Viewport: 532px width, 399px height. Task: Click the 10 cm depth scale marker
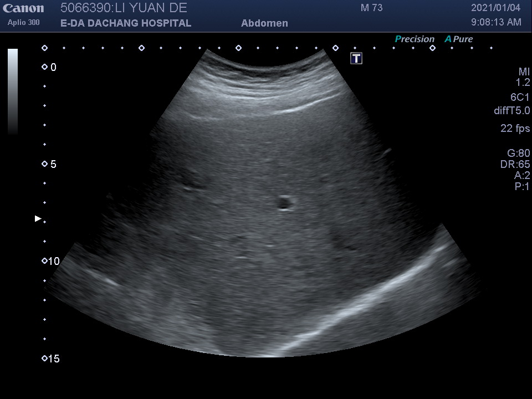pyautogui.click(x=50, y=261)
